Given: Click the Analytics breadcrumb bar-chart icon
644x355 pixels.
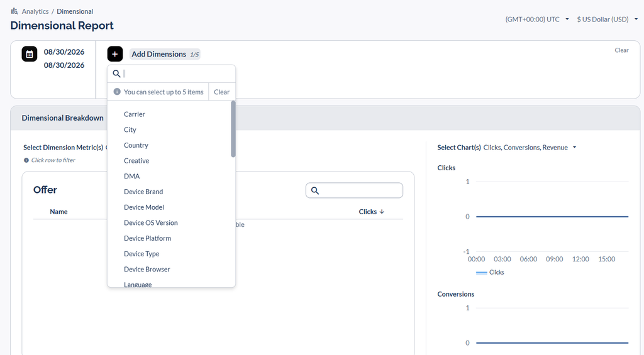Looking at the screenshot, I should (x=14, y=11).
